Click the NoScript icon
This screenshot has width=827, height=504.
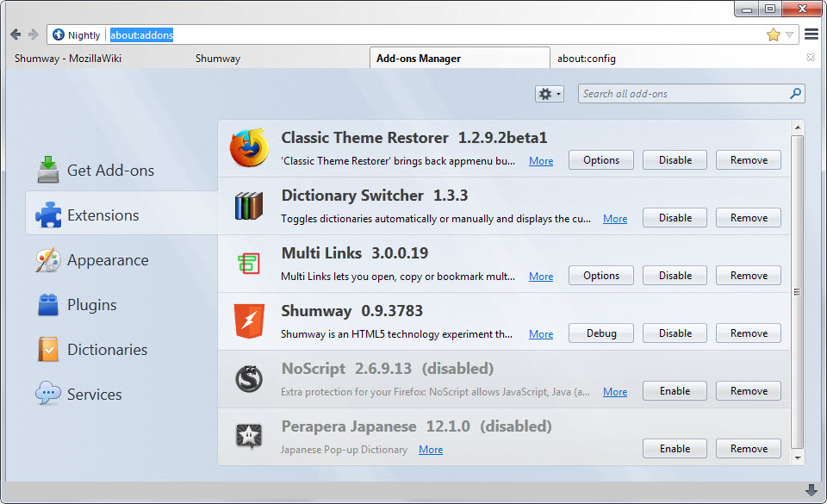point(249,378)
